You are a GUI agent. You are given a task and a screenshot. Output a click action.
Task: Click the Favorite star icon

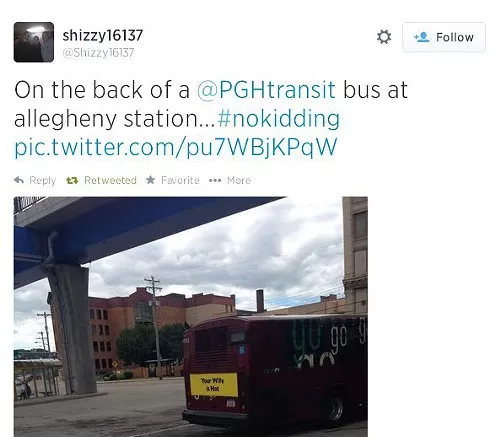(x=150, y=180)
